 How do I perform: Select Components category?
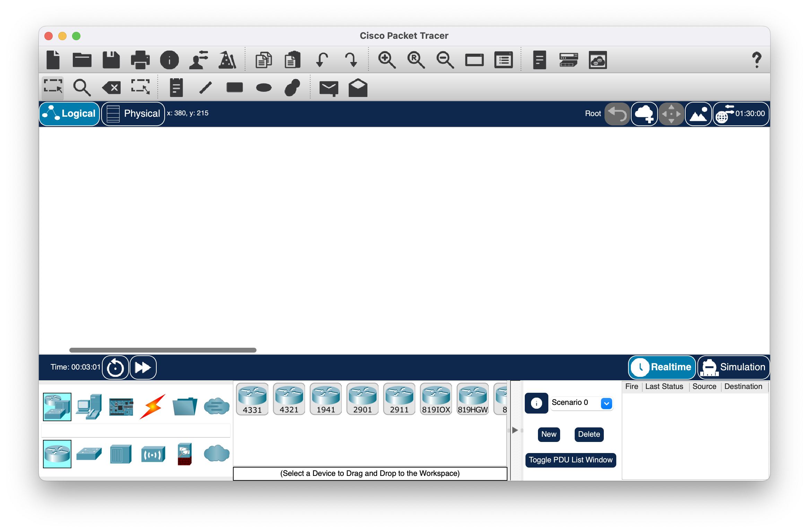tap(121, 407)
